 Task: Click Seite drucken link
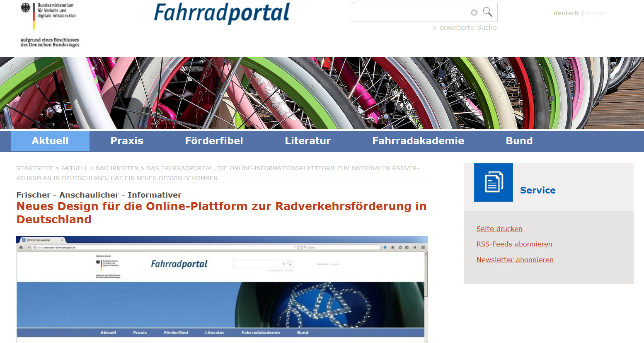(499, 229)
